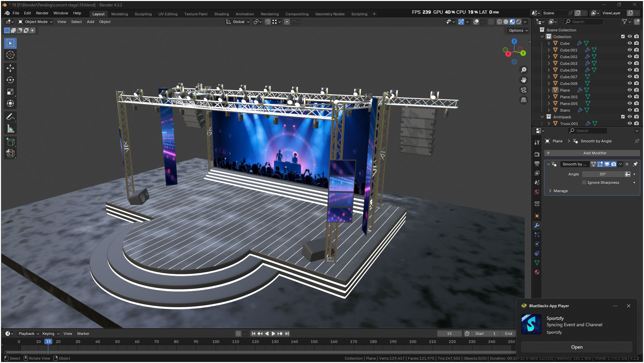Select the Move tool in the toolbar
The image size is (644, 363).
tap(10, 68)
